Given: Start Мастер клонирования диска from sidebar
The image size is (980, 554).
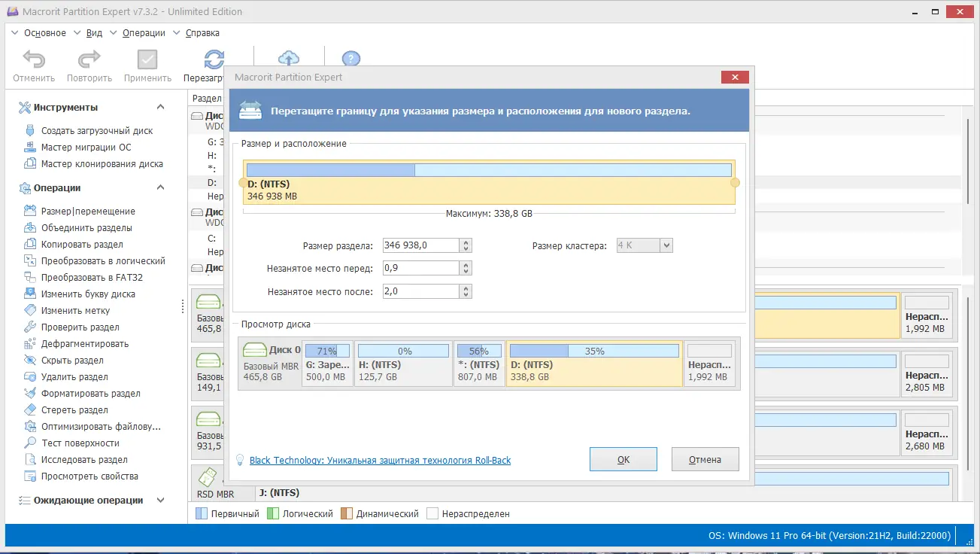Looking at the screenshot, I should tap(102, 164).
